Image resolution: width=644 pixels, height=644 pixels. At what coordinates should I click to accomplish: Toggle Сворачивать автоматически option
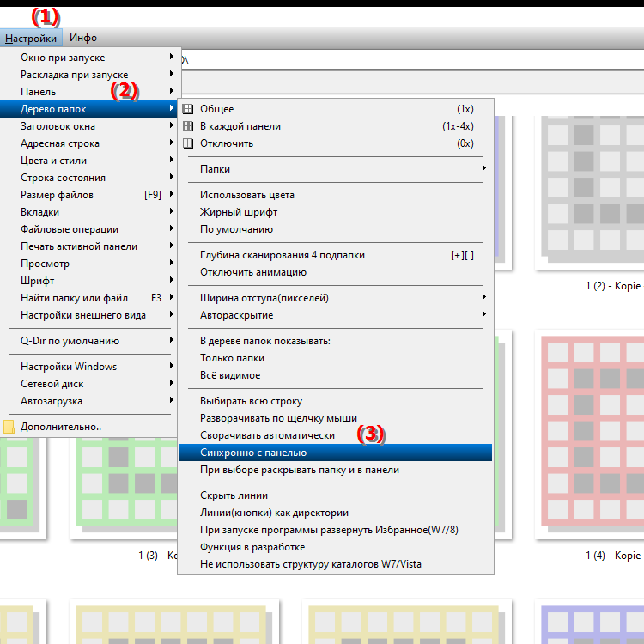point(336,435)
